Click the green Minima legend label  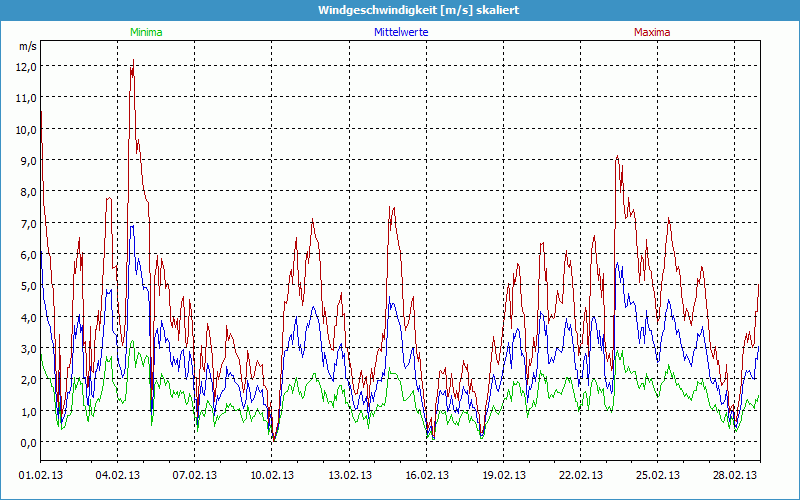[x=146, y=32]
